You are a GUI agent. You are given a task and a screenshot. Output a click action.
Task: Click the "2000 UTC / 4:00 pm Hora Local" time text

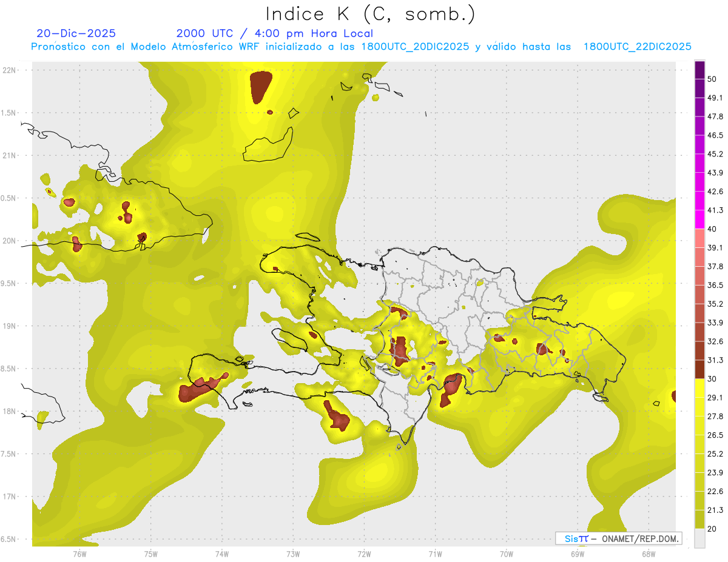(275, 33)
